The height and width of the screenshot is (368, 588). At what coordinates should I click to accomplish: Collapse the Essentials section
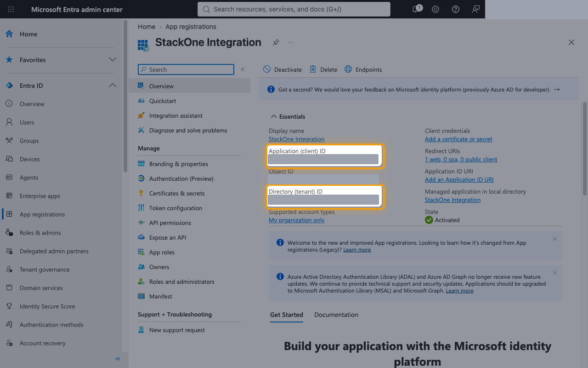[288, 116]
